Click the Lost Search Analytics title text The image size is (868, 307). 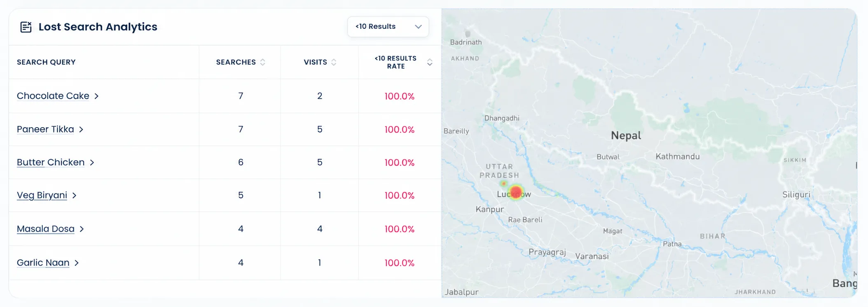coord(98,27)
